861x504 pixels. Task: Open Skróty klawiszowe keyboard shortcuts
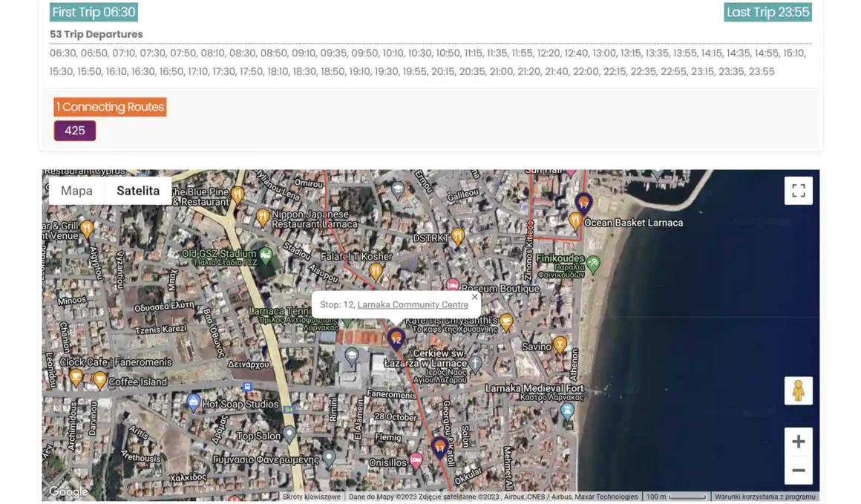311,497
